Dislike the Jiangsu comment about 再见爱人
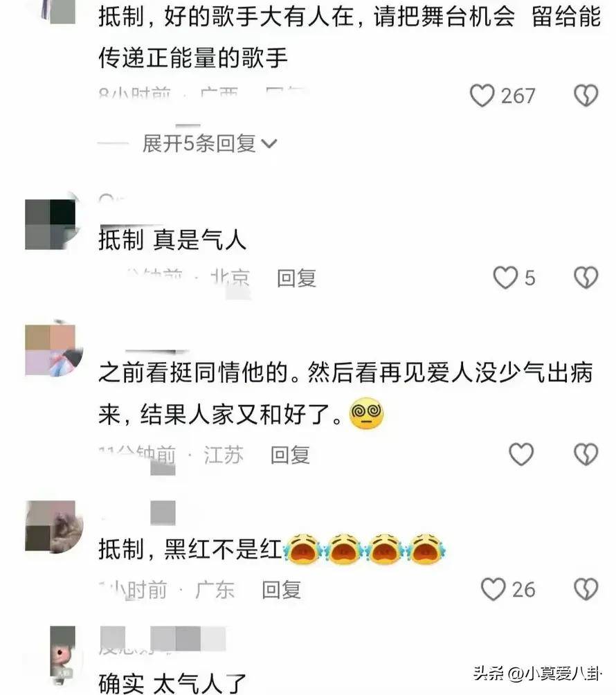The image size is (616, 695). [586, 454]
